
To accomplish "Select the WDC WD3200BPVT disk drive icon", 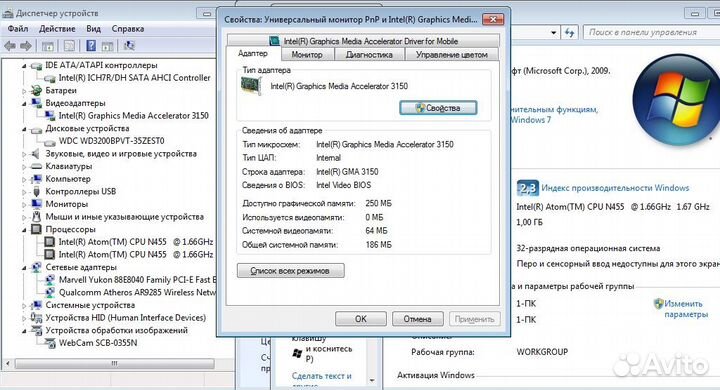I will [50, 141].
